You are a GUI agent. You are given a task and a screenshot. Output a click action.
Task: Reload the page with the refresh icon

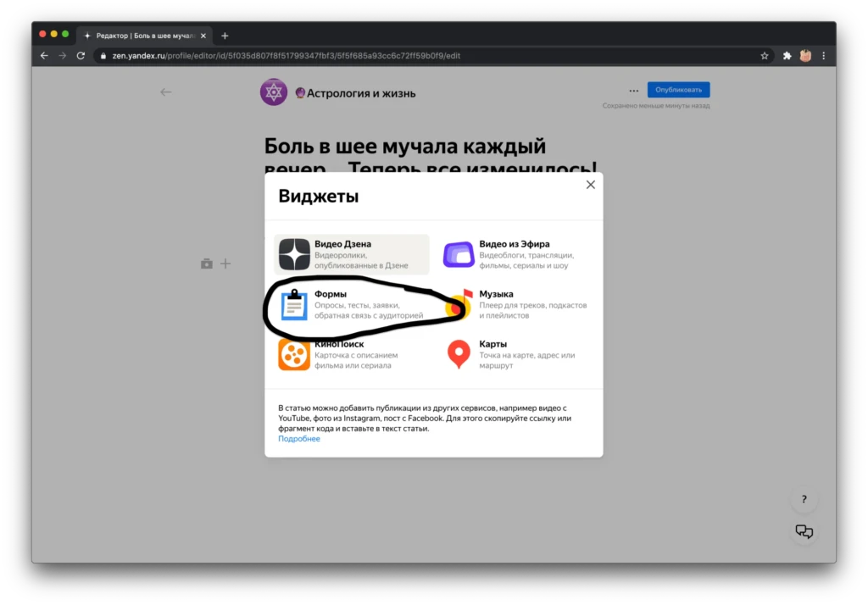[x=81, y=55]
